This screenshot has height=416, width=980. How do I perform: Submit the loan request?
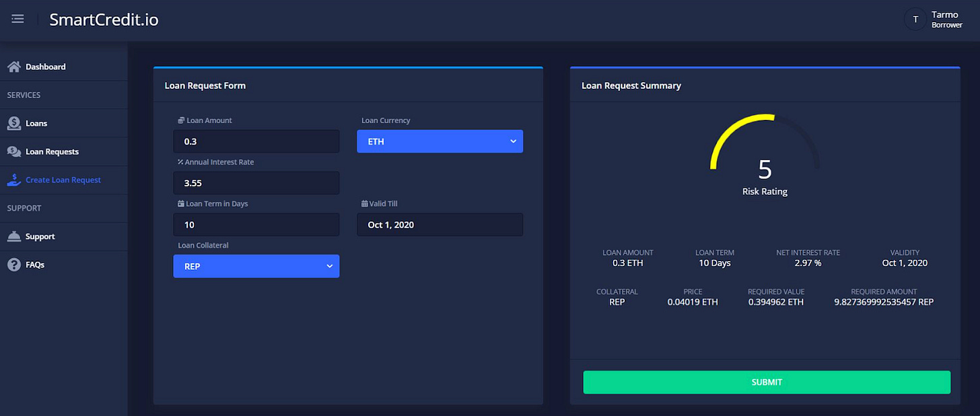pos(767,382)
